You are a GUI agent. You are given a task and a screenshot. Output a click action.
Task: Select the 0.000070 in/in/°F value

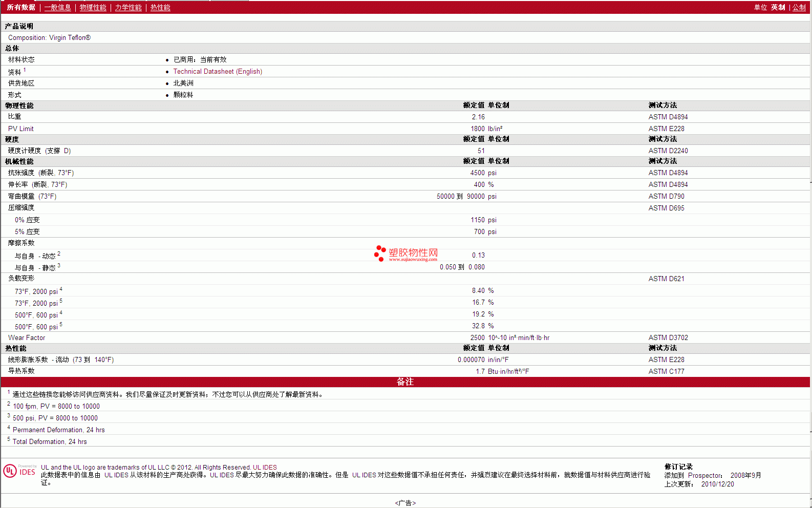click(x=483, y=360)
